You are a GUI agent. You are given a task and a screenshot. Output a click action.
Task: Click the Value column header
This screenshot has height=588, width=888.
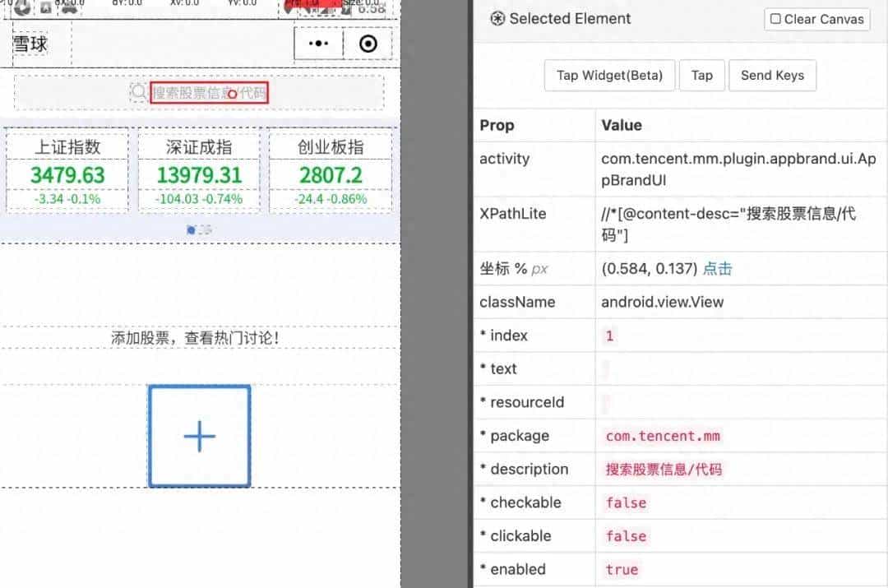tap(622, 125)
